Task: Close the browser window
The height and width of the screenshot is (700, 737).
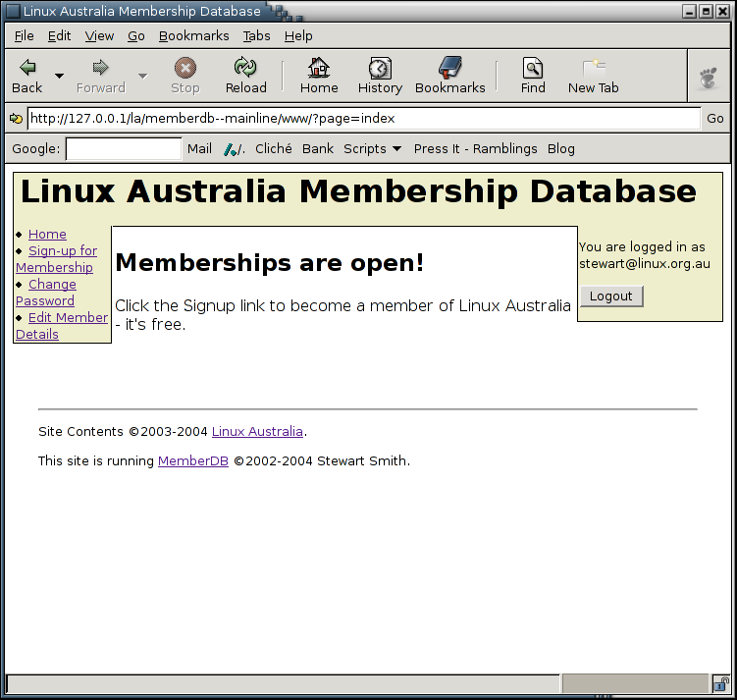Action: point(722,11)
